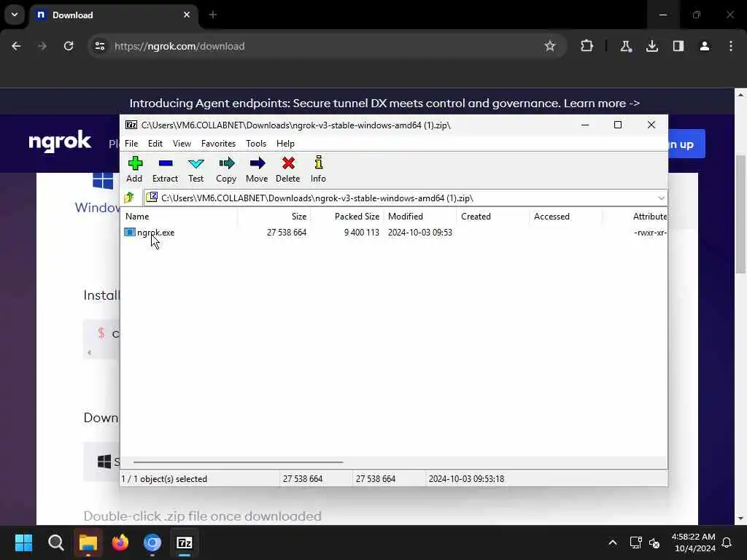The height and width of the screenshot is (560, 747).
Task: Delete selected file with Delete icon
Action: 287,169
